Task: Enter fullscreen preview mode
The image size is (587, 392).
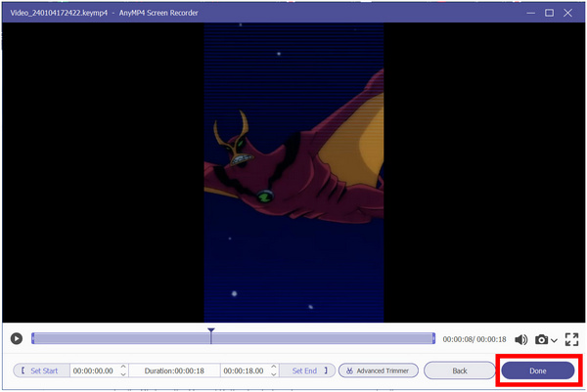Action: pyautogui.click(x=571, y=339)
